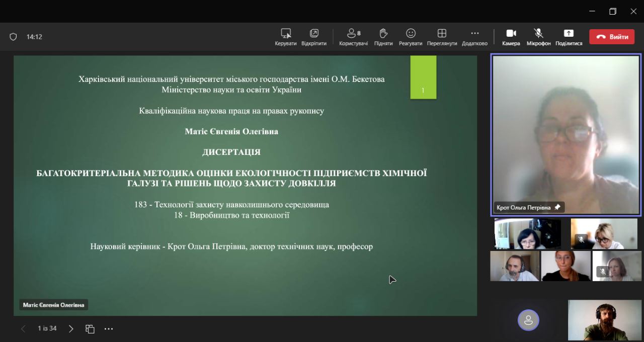
Task: Open the Користувачі participants panel
Action: pos(353,37)
